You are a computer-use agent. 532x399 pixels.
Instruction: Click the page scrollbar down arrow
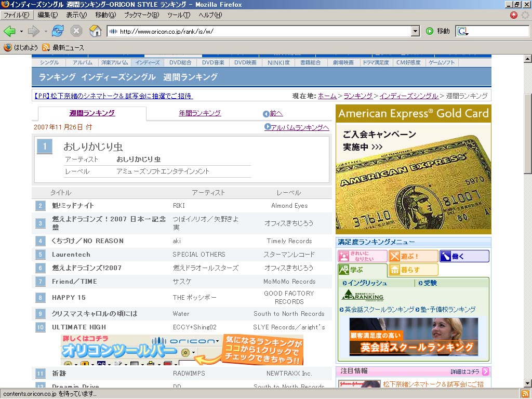528,384
